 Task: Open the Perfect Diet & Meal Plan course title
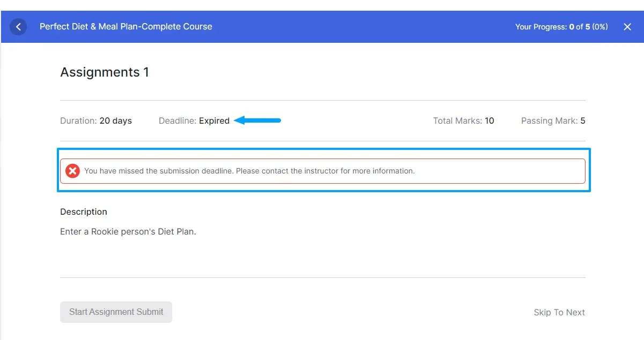coord(125,26)
